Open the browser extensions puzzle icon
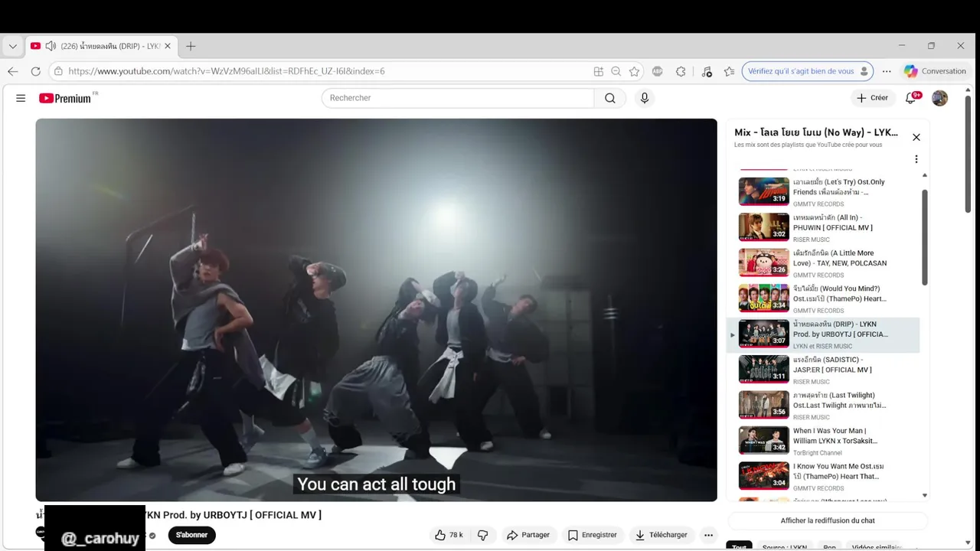 click(681, 71)
